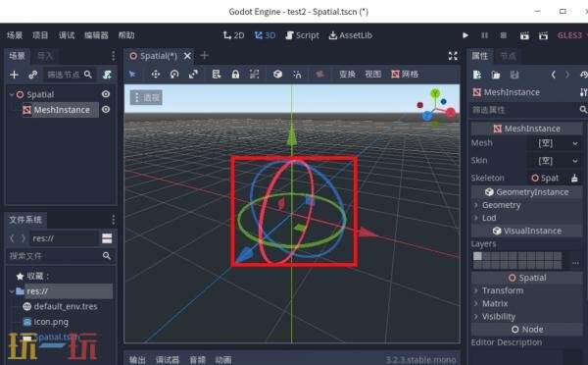Activate the Rotate Mode tool
Image resolution: width=588 pixels, height=365 pixels.
[174, 74]
